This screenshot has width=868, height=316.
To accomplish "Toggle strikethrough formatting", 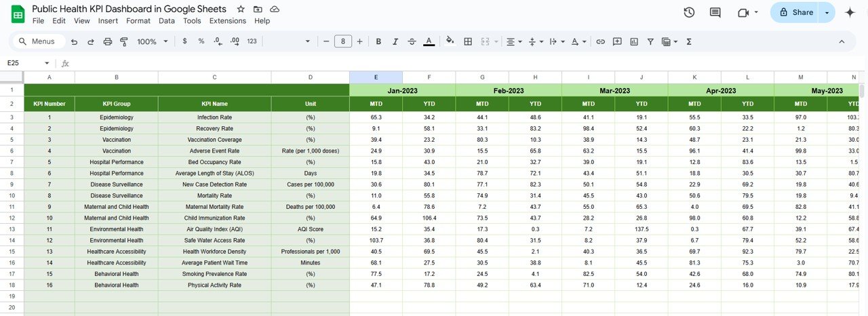I will [x=412, y=41].
